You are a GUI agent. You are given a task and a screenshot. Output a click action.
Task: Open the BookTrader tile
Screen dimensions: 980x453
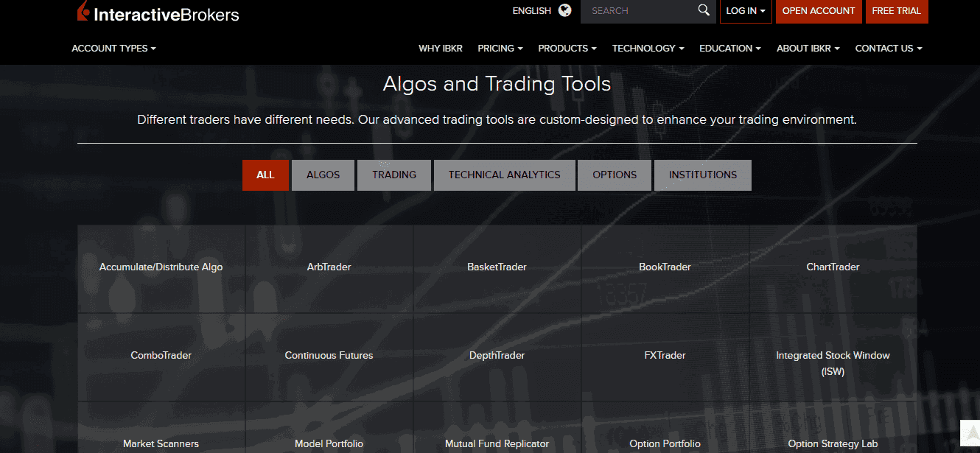click(665, 267)
